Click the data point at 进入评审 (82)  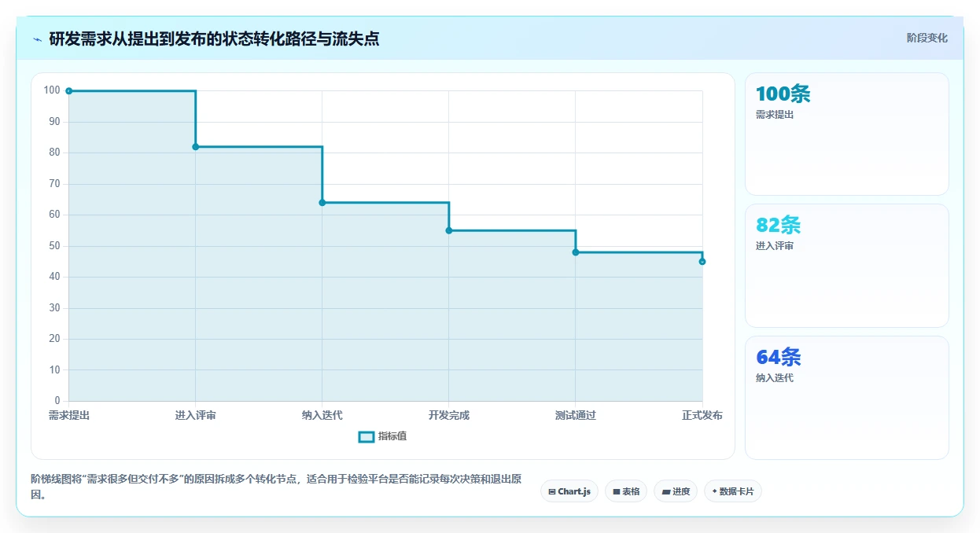pos(196,147)
